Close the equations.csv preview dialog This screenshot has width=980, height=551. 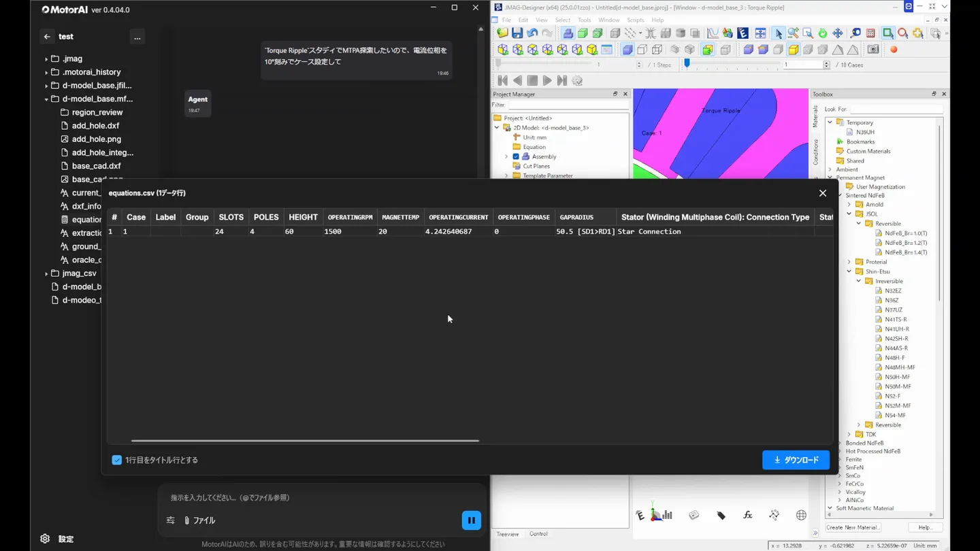[823, 193]
